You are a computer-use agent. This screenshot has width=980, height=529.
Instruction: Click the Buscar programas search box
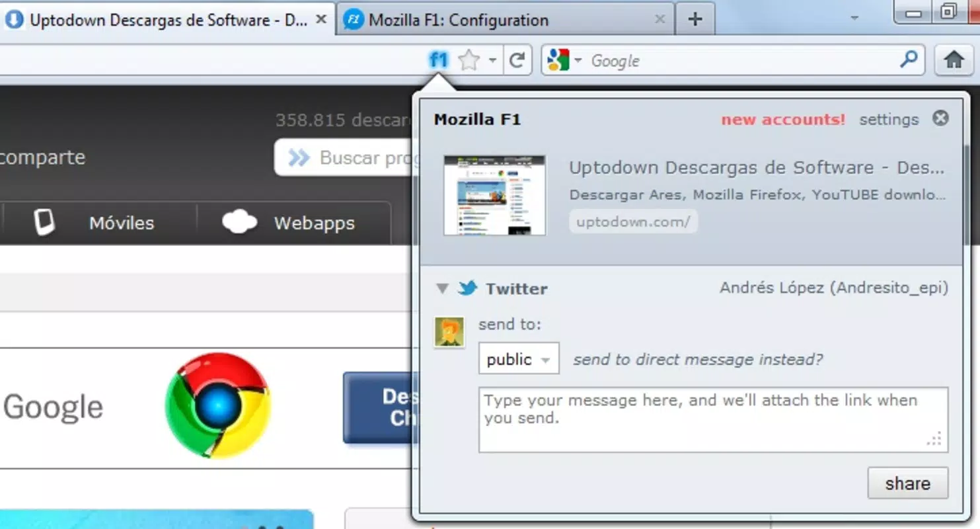(x=344, y=157)
